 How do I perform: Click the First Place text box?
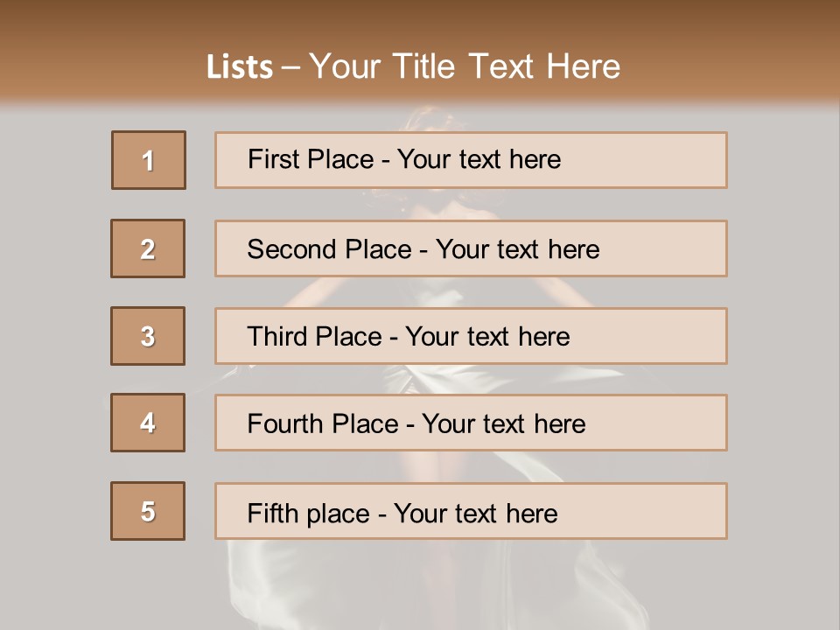point(471,160)
